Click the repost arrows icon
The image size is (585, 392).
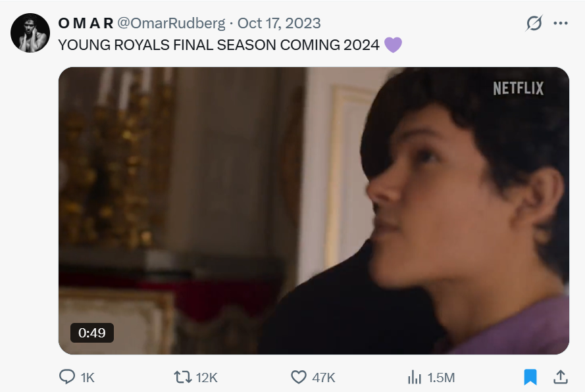[182, 377]
